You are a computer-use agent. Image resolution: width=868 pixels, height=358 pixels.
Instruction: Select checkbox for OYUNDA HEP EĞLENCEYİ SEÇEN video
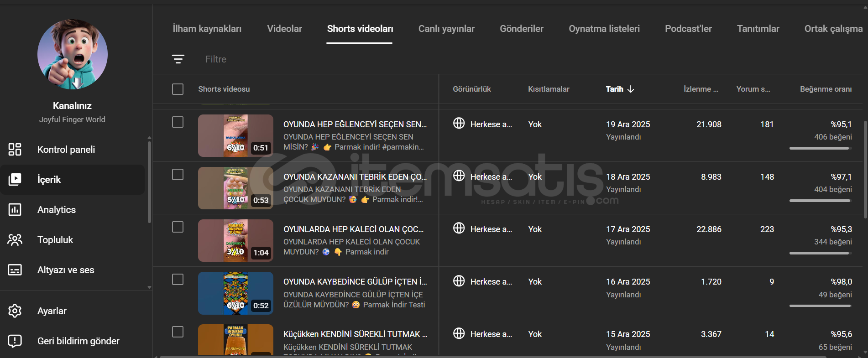pyautogui.click(x=178, y=122)
